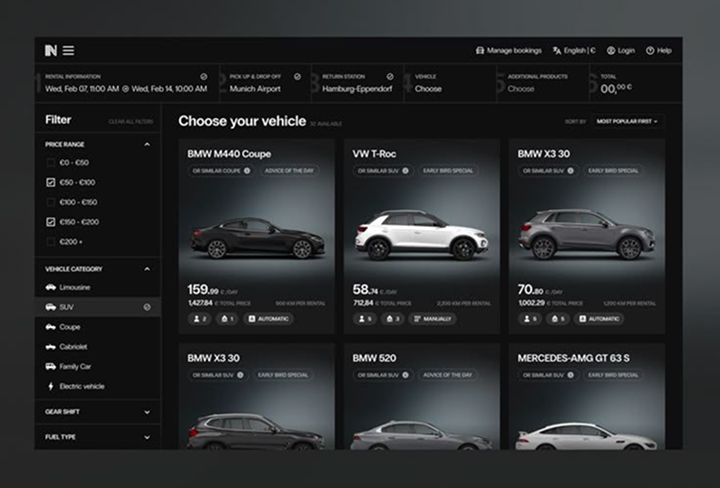Click luggage icon on VW T-Roc card
Screen dimensions: 720x488
[389, 319]
